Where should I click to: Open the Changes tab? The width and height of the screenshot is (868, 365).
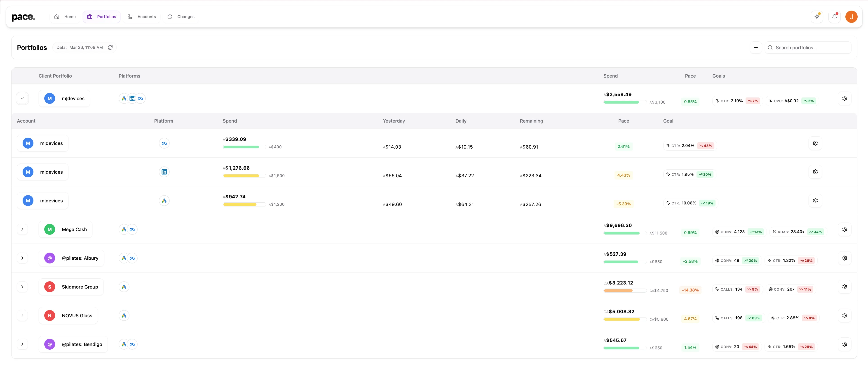point(181,17)
